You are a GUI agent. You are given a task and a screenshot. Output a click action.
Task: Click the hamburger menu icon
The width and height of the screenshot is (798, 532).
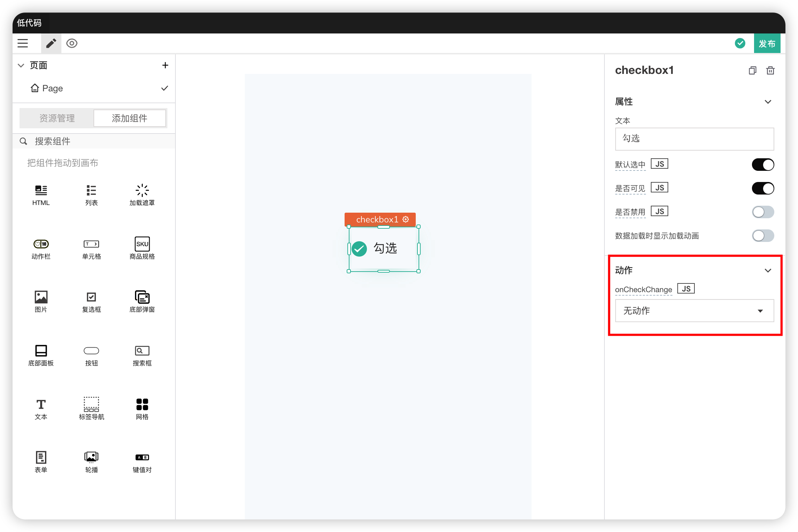pos(23,43)
